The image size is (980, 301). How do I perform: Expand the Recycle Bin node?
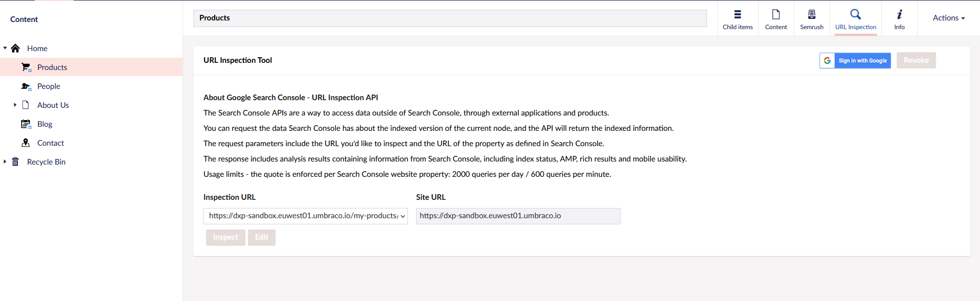point(5,161)
